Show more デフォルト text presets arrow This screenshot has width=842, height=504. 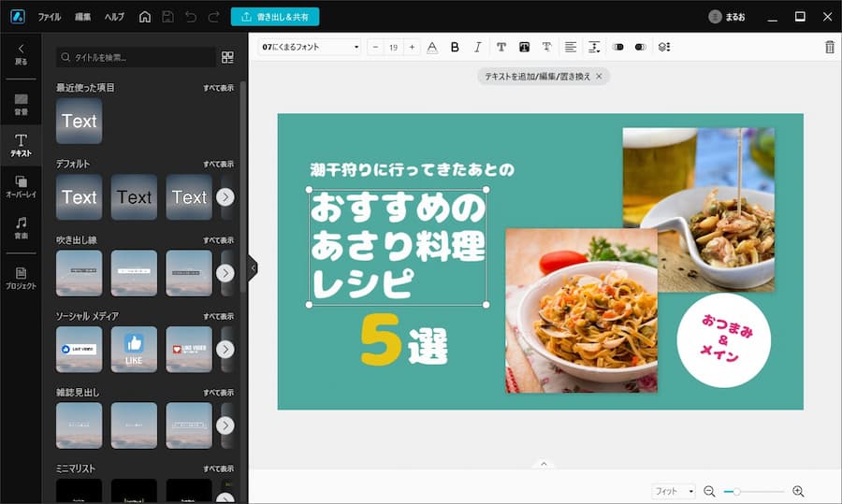[x=225, y=197]
